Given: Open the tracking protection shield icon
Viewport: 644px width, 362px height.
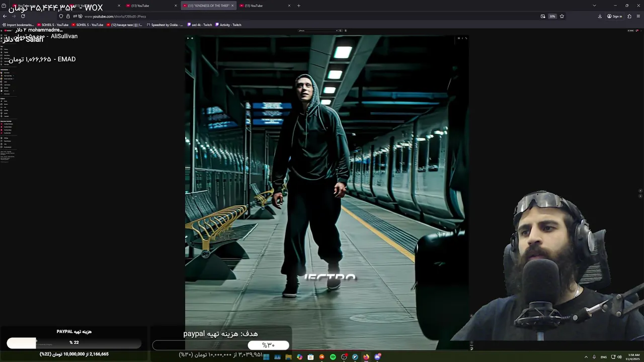Looking at the screenshot, I should click(61, 16).
